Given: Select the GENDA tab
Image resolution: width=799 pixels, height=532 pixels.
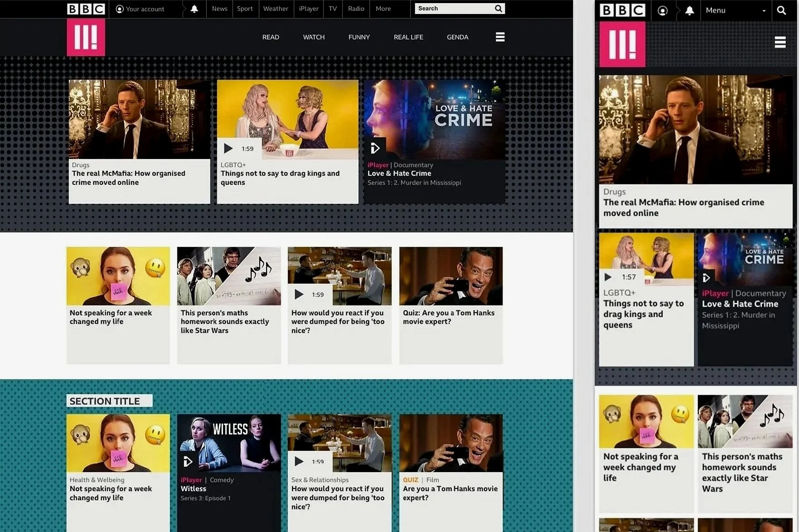Looking at the screenshot, I should 458,37.
